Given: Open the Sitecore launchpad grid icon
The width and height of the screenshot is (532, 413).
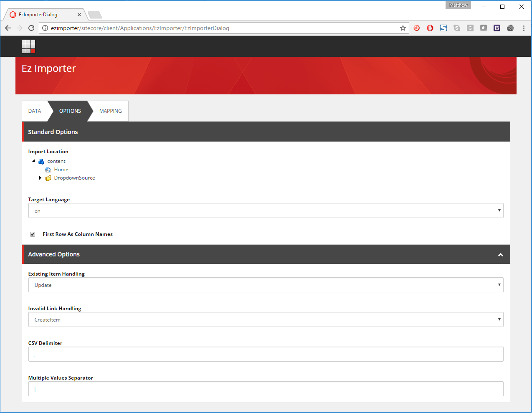Looking at the screenshot, I should 28,46.
